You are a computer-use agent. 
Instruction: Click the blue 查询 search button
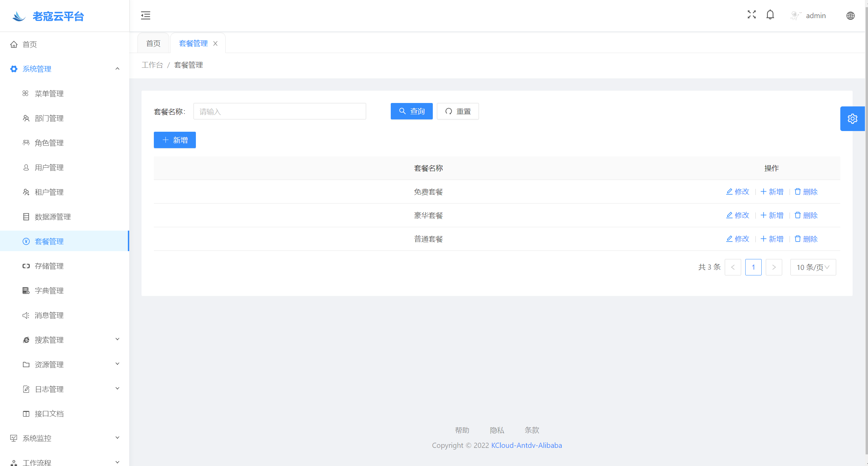[x=411, y=111]
